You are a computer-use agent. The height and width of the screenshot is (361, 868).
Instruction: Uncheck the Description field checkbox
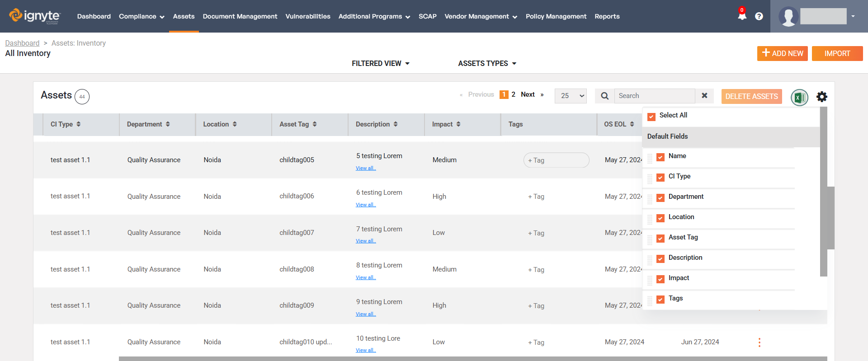click(660, 259)
